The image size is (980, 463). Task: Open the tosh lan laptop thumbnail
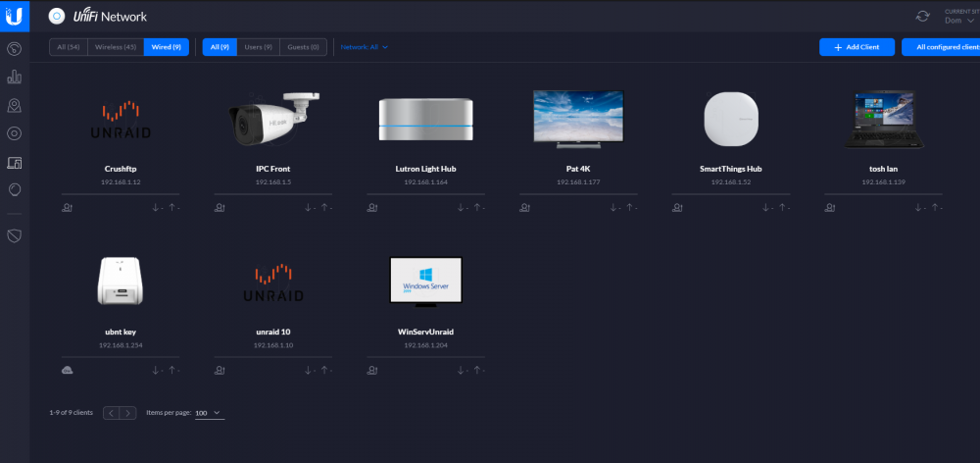click(x=883, y=120)
